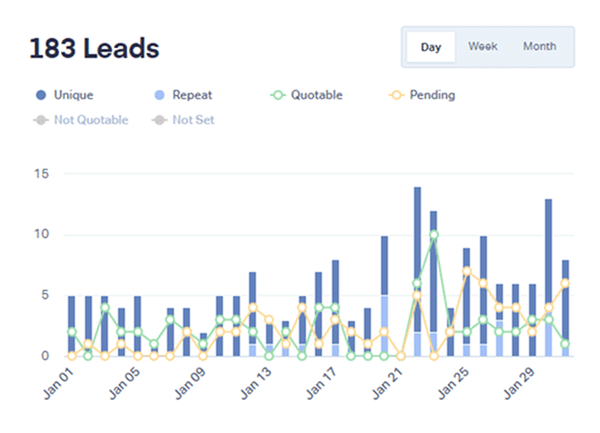Image resolution: width=600 pixels, height=433 pixels.
Task: Select the Month view tab
Action: (x=540, y=47)
